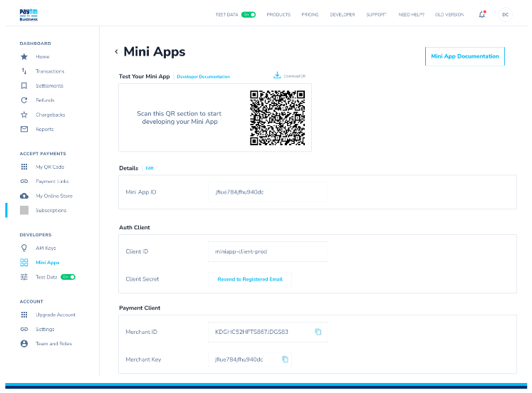This screenshot has width=532, height=393.
Task: Click the Merchant ID field
Action: coord(268,332)
